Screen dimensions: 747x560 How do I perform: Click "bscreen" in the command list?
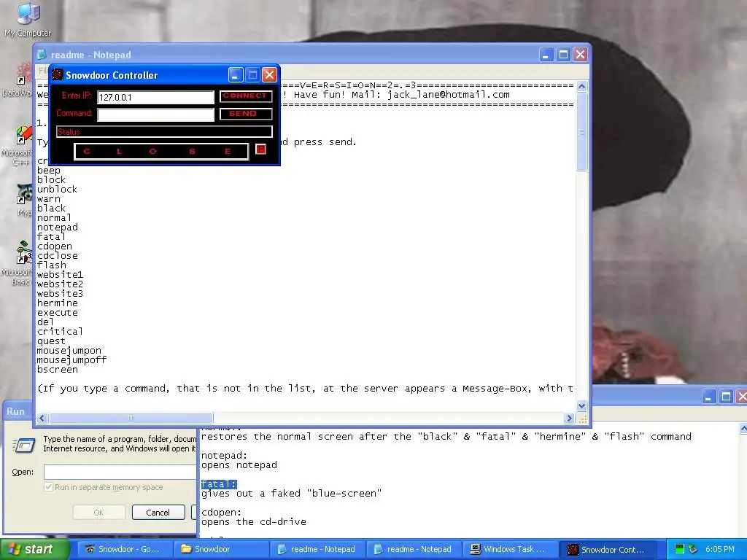pyautogui.click(x=57, y=370)
